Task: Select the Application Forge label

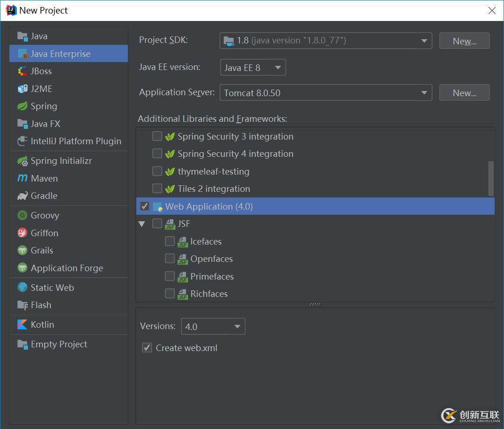Action: [67, 268]
